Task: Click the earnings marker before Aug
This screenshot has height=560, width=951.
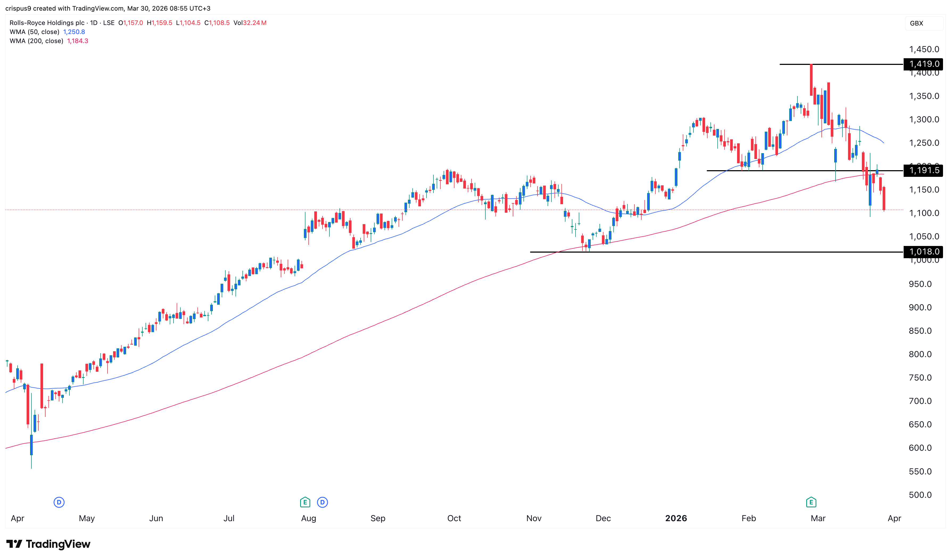Action: (305, 502)
